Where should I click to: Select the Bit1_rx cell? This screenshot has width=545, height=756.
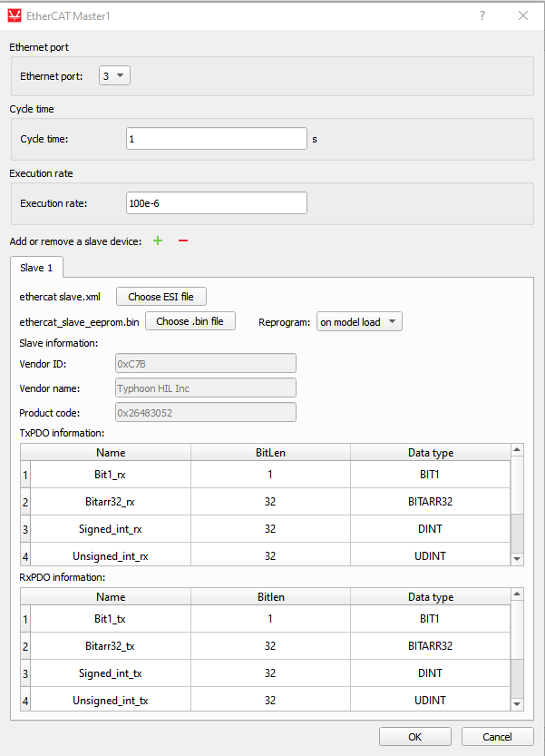pos(111,475)
